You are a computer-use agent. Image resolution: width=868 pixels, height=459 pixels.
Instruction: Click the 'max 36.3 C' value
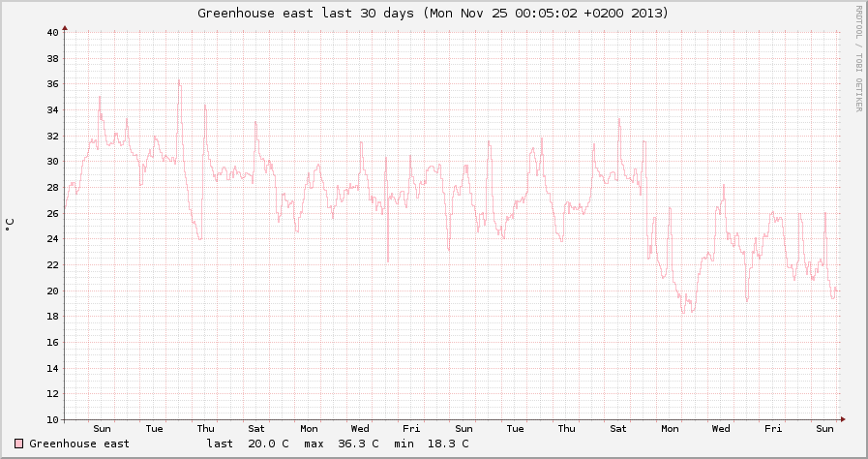341,444
